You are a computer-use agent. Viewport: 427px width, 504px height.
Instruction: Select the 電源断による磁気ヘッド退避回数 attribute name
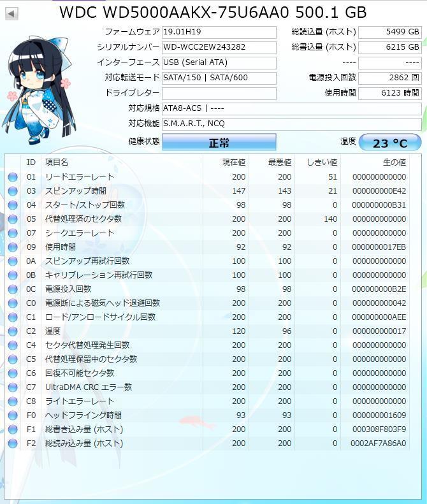tap(103, 303)
